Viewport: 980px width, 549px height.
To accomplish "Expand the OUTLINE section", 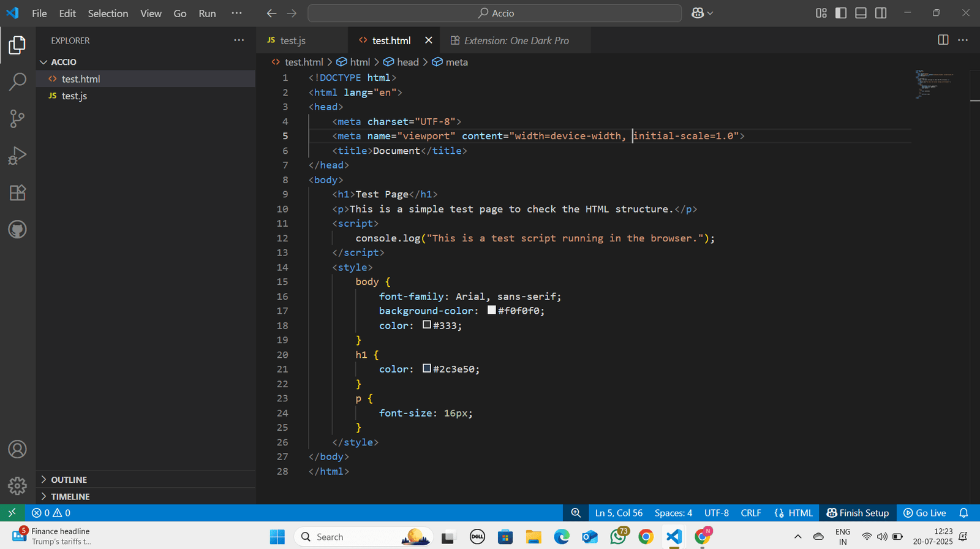I will click(69, 480).
